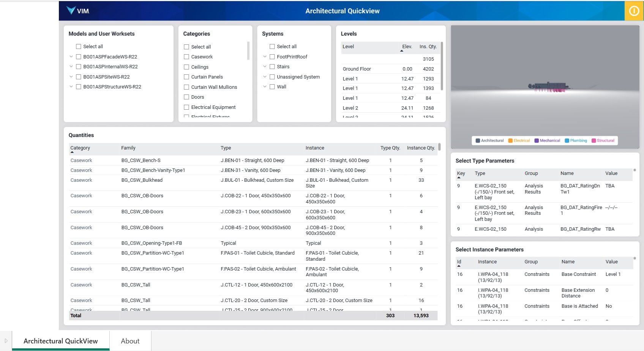644x351 pixels.
Task: Switch to the Architectural QuickView tab
Action: click(61, 341)
